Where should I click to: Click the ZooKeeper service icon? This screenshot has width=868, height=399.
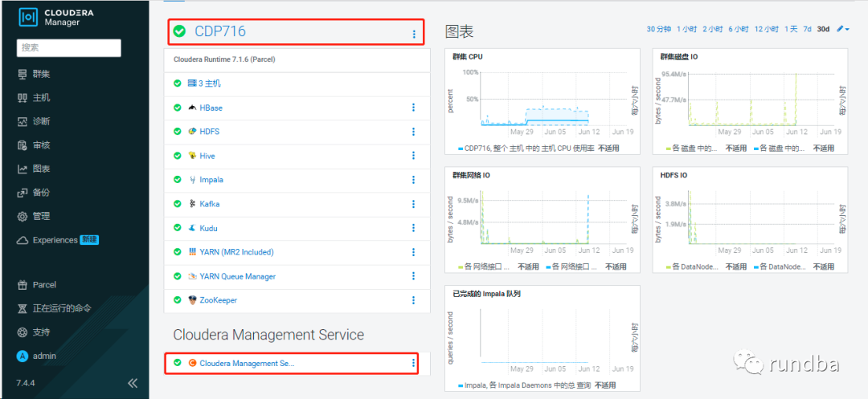click(x=192, y=300)
